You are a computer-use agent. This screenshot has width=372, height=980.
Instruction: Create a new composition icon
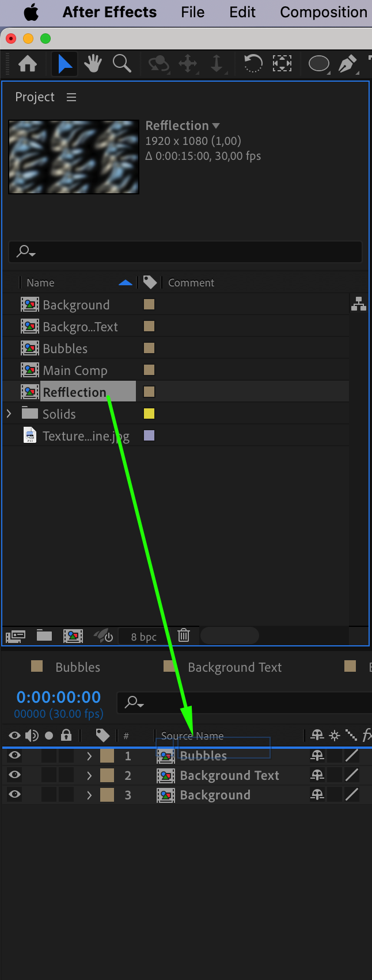coord(73,636)
